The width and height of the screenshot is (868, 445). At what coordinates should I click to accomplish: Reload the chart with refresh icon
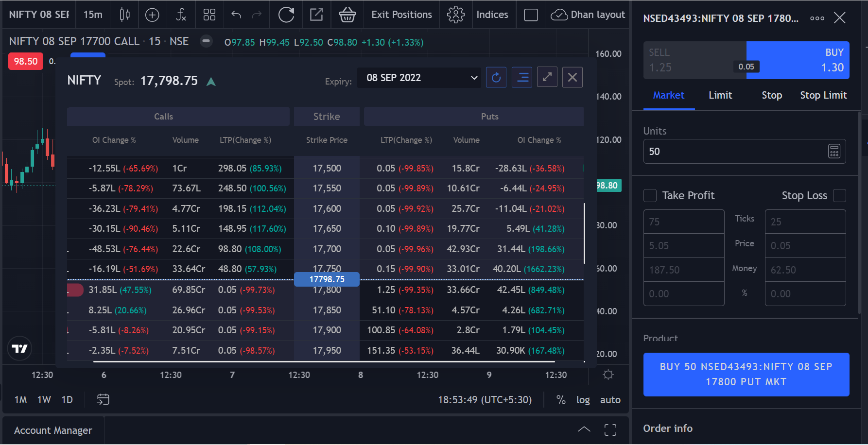pos(286,15)
